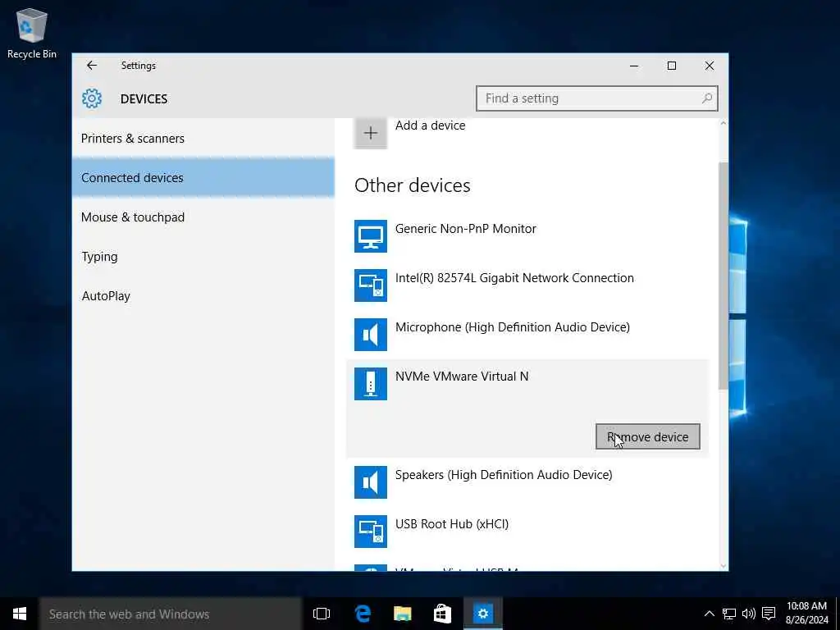Click the scrollbar down arrow
The image size is (840, 630).
(724, 566)
